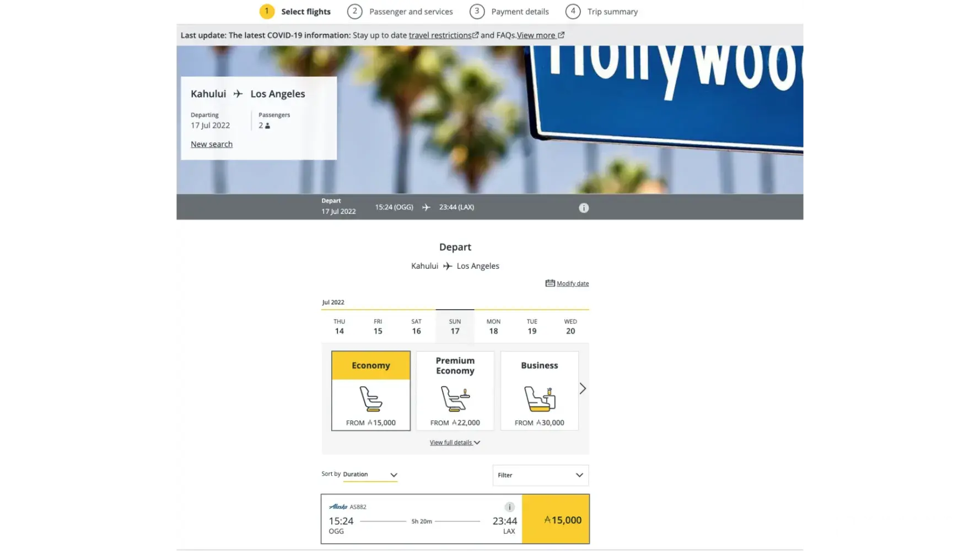Open the Filter dropdown
The image size is (980, 551).
click(x=540, y=475)
